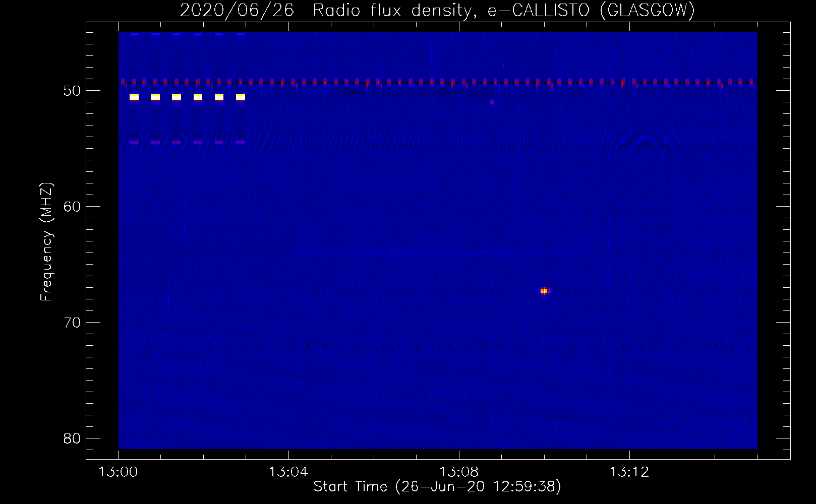
Task: Click the 13:08 time axis label
Action: point(459,472)
